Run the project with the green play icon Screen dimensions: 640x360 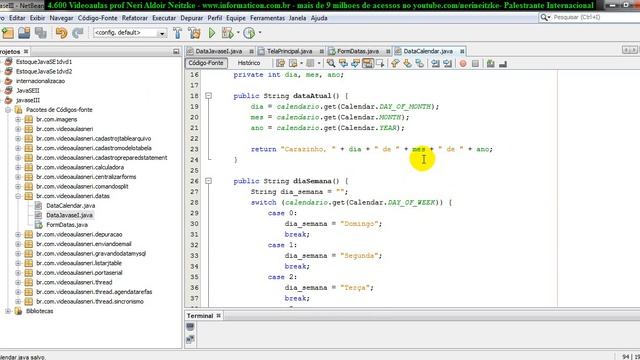click(212, 33)
